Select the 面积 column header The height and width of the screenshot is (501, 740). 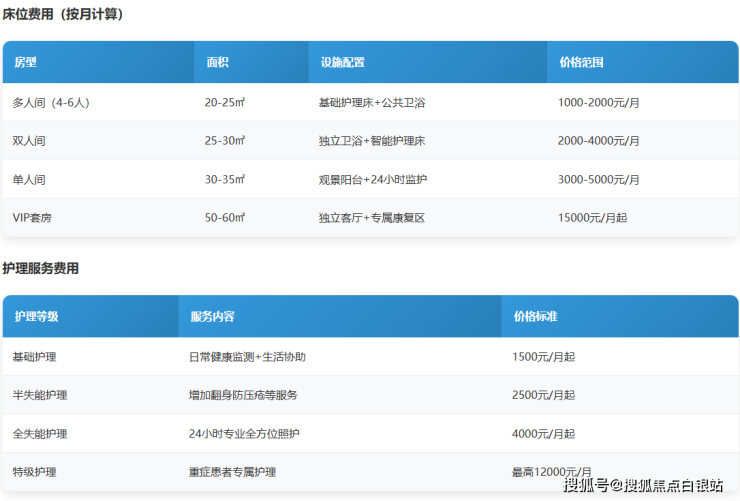click(x=217, y=62)
